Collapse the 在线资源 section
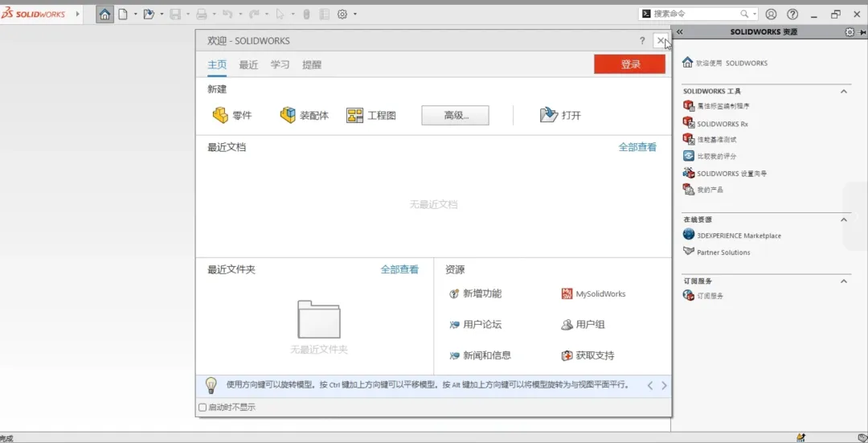 (844, 219)
